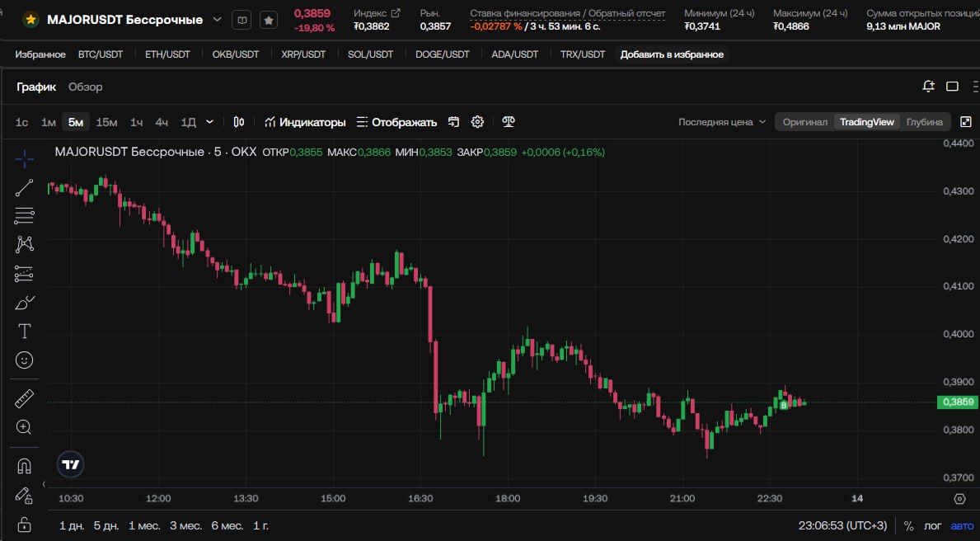
Task: Open the Последняя цена dropdown
Action: (x=722, y=122)
